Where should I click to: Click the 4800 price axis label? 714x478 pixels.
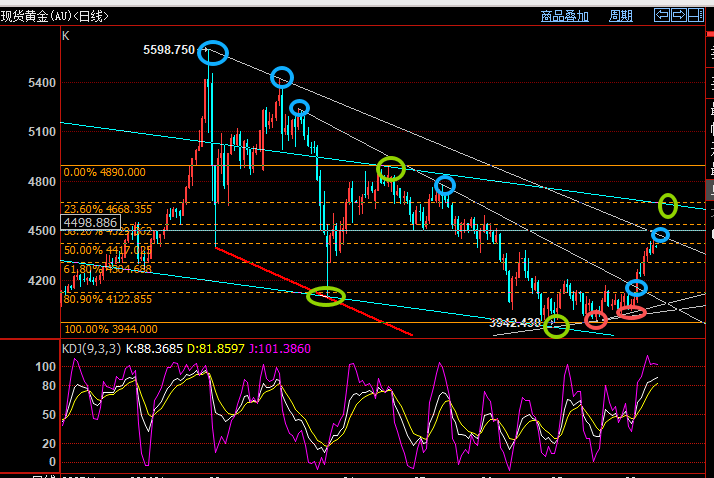point(42,182)
